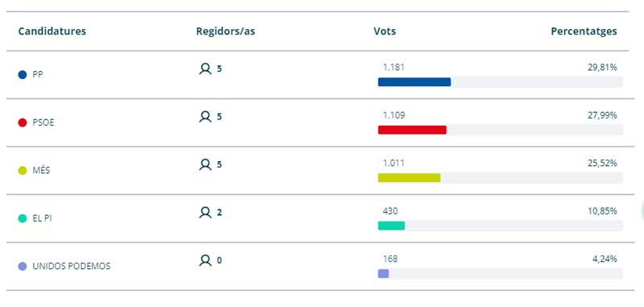Viewport: 644px width, 307px height.
Task: Click the person icon in the EL PI row
Action: click(205, 213)
